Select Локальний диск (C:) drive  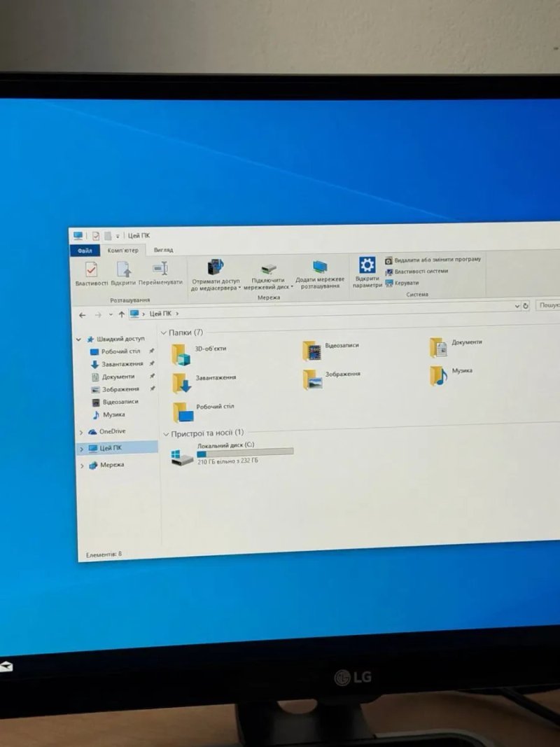pyautogui.click(x=232, y=454)
